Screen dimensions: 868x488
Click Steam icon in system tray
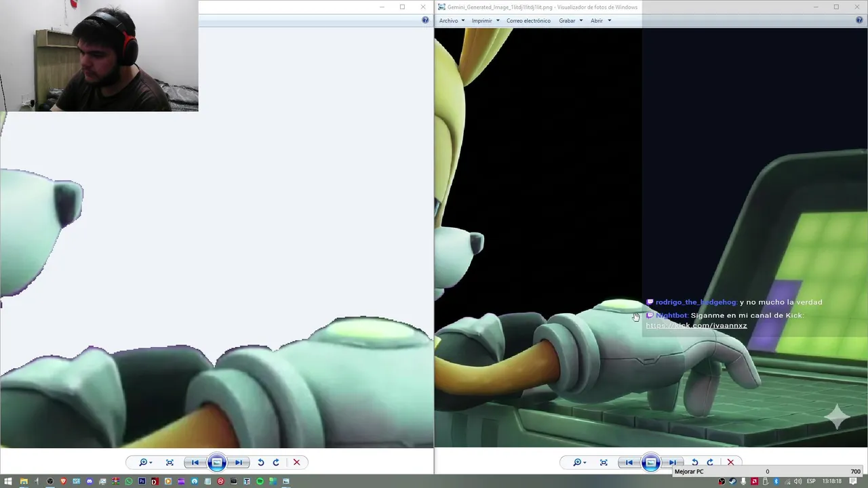[732, 481]
